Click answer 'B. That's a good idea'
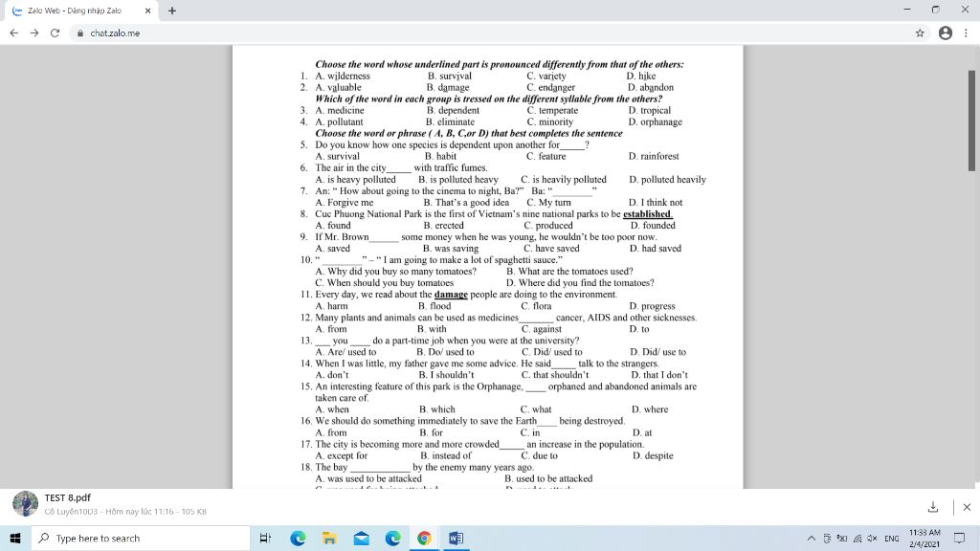980x551 pixels. [466, 203]
